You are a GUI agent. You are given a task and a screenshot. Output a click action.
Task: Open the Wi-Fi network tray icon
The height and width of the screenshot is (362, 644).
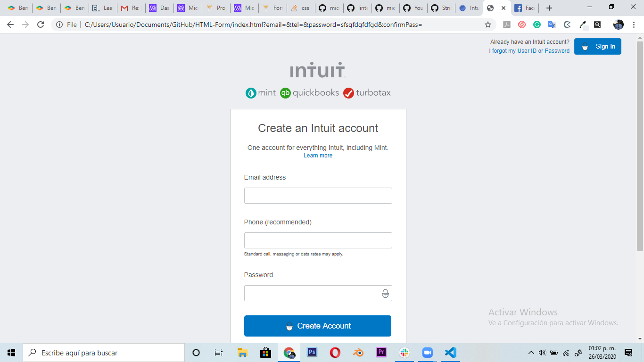point(566,353)
